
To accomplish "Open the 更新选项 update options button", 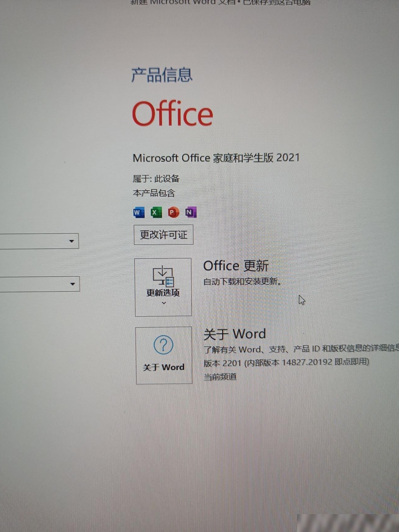I will pyautogui.click(x=163, y=287).
